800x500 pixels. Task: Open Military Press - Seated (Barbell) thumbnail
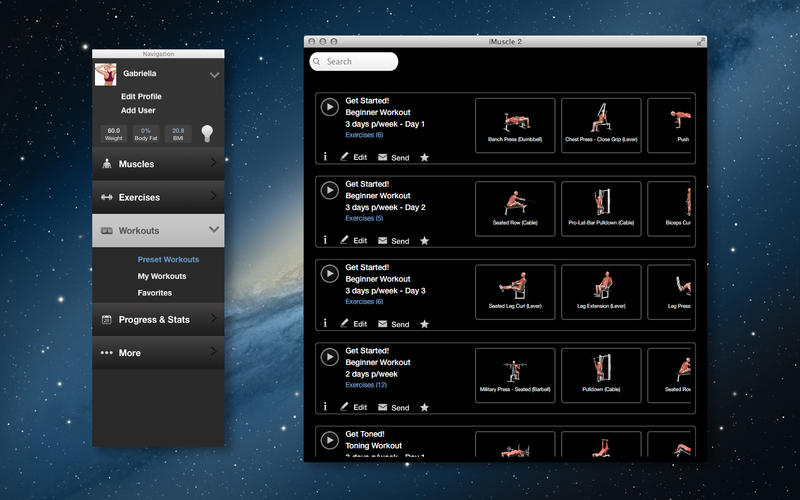(x=515, y=376)
